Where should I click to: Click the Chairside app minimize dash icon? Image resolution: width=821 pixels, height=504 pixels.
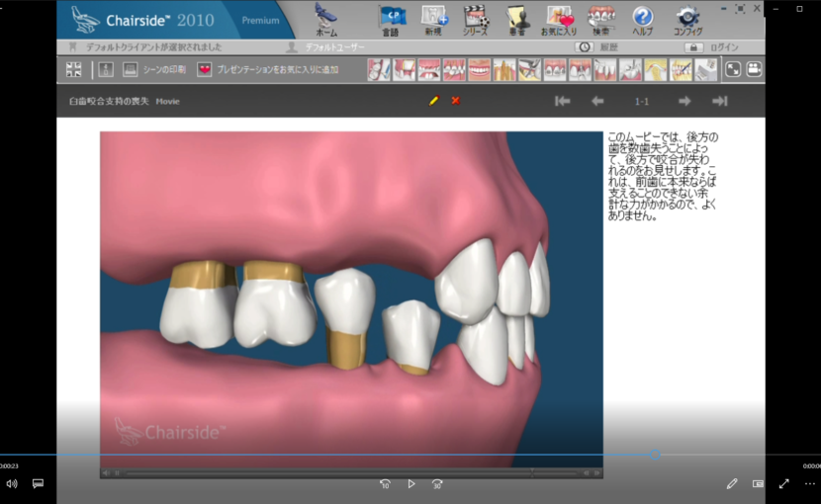pos(724,9)
